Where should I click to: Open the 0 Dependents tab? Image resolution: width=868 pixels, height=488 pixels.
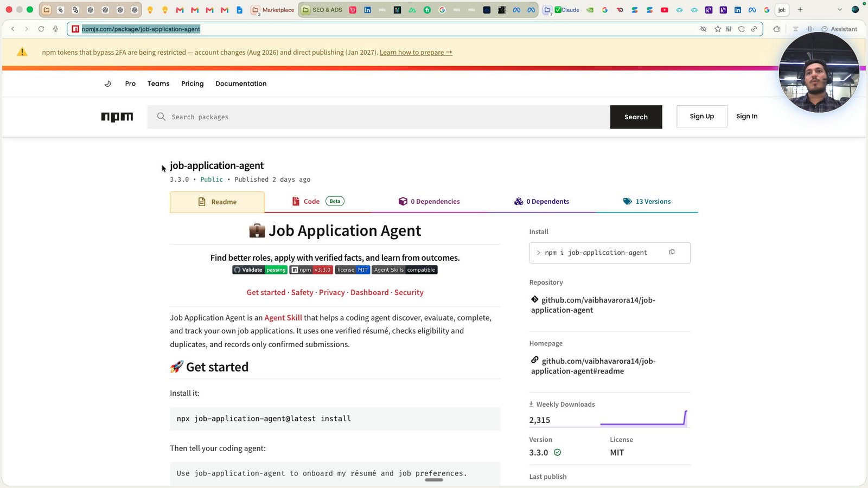pyautogui.click(x=541, y=201)
